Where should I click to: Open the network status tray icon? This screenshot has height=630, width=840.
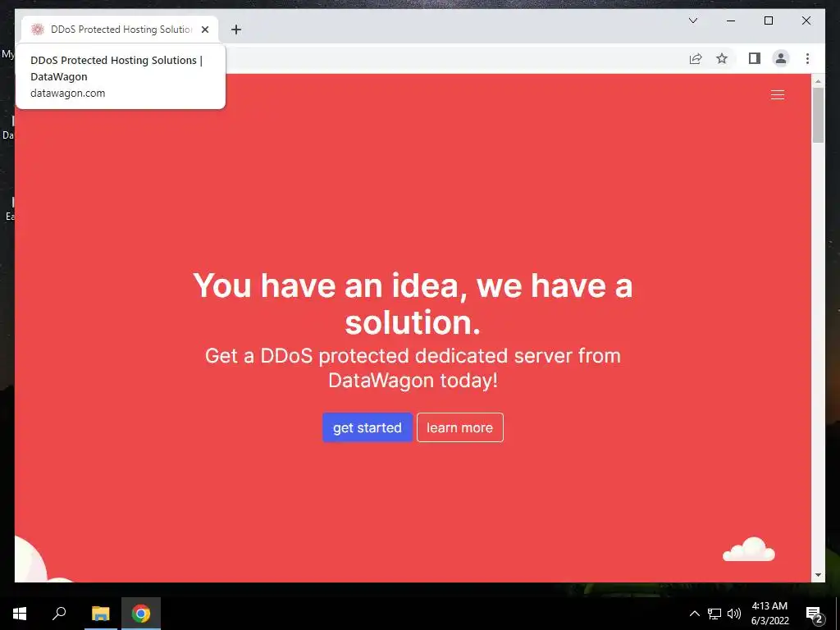[714, 614]
